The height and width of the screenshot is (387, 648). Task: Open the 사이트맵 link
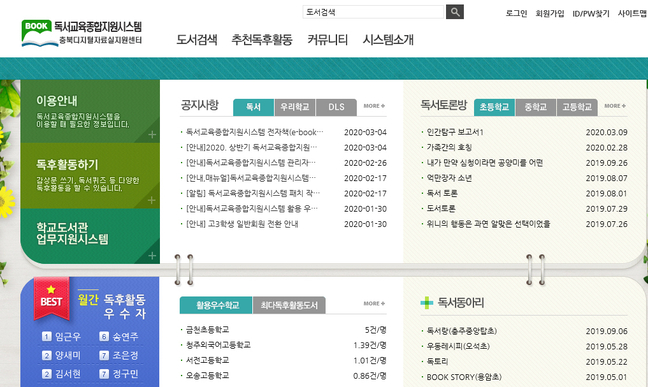pos(632,13)
